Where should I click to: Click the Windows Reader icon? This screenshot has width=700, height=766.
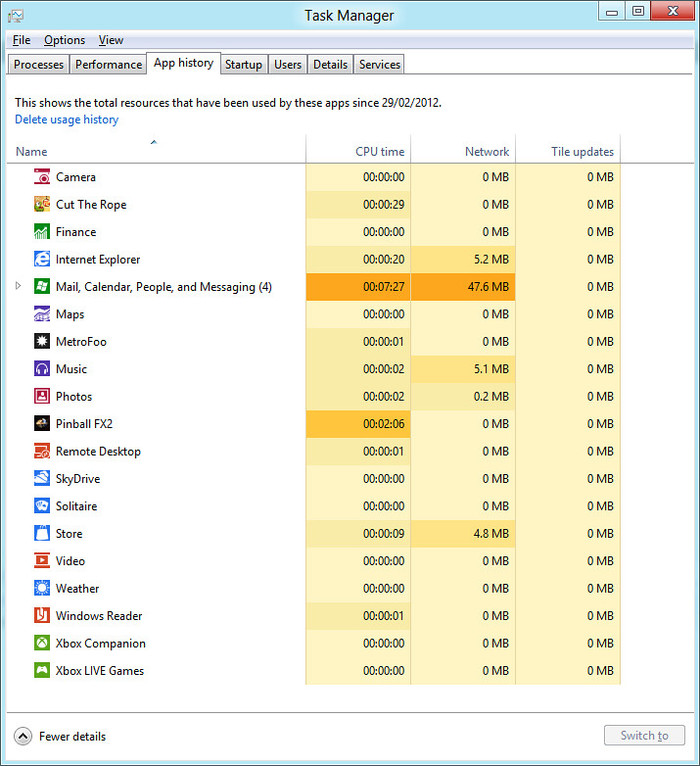click(x=42, y=616)
